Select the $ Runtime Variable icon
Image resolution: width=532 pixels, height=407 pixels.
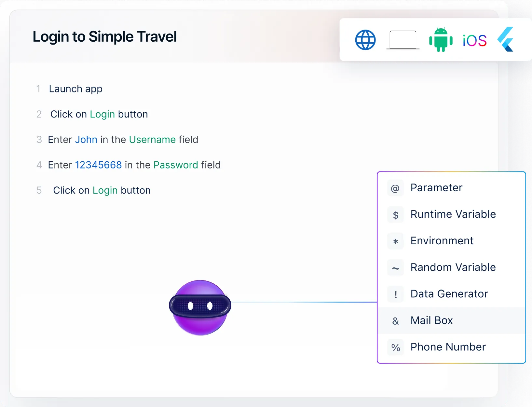tap(395, 214)
